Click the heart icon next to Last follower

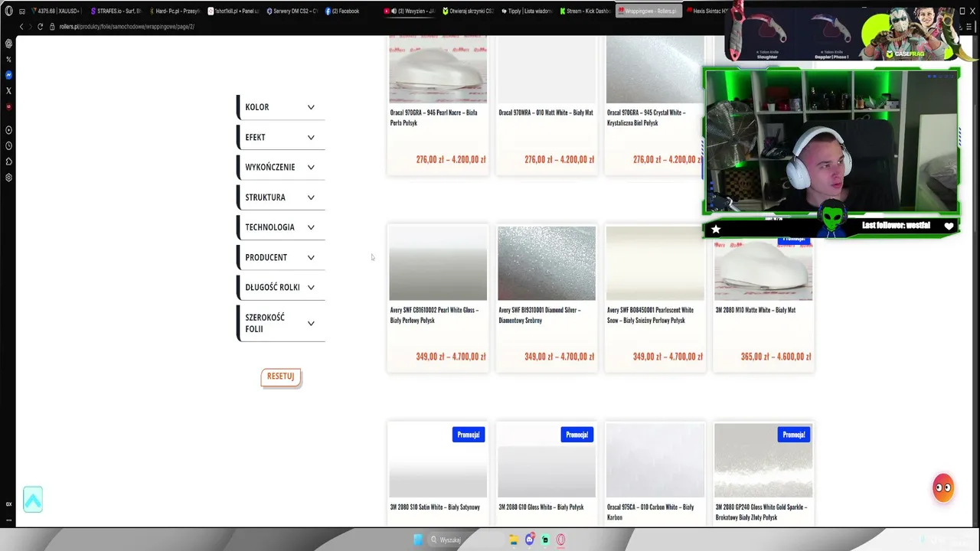point(949,227)
